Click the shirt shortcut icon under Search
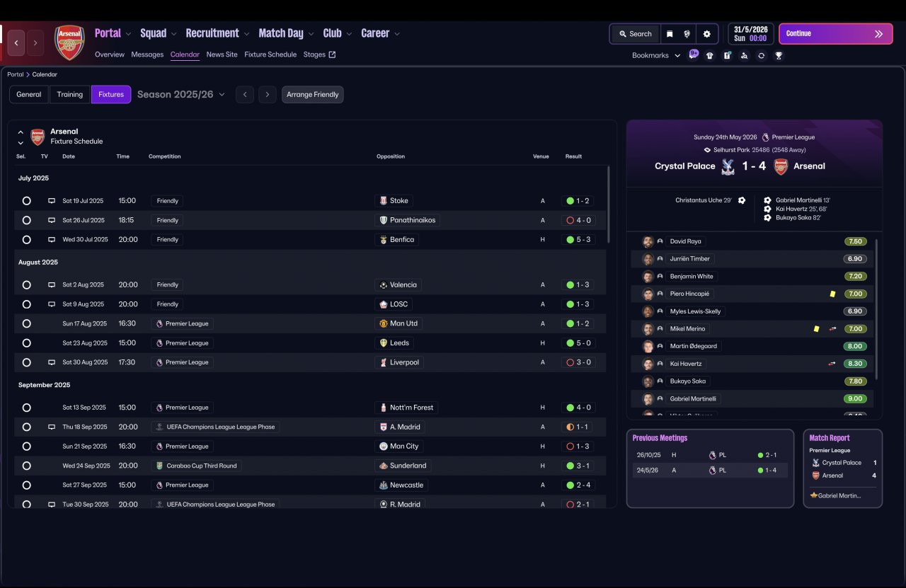Screen dimensions: 906x588 click(x=710, y=55)
